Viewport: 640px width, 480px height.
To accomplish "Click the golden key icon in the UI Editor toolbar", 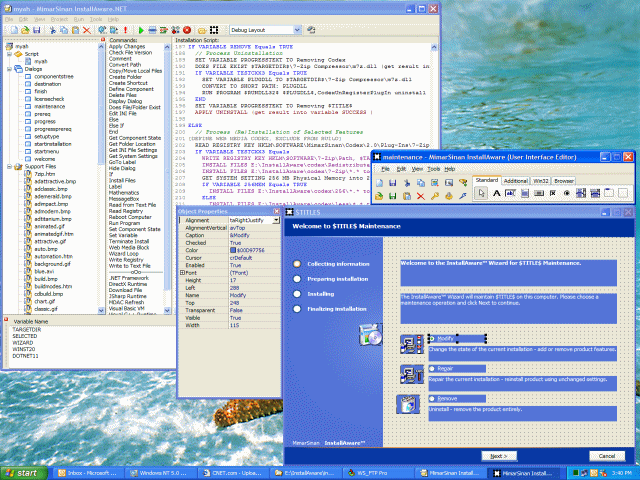I will coord(435,196).
